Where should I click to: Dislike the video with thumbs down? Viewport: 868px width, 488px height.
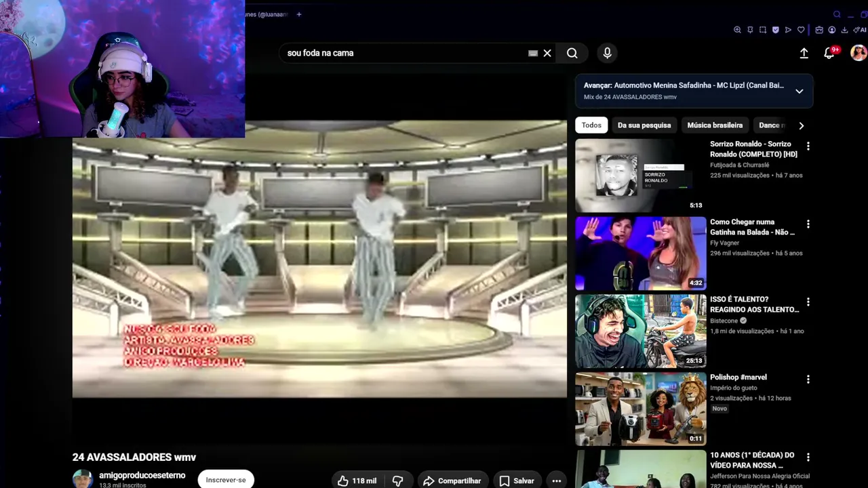pos(398,481)
